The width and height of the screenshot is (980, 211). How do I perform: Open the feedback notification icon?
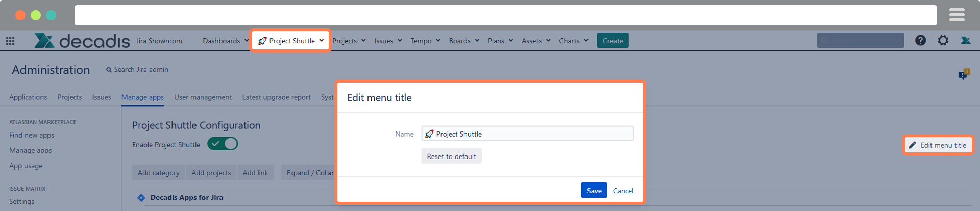[x=963, y=75]
